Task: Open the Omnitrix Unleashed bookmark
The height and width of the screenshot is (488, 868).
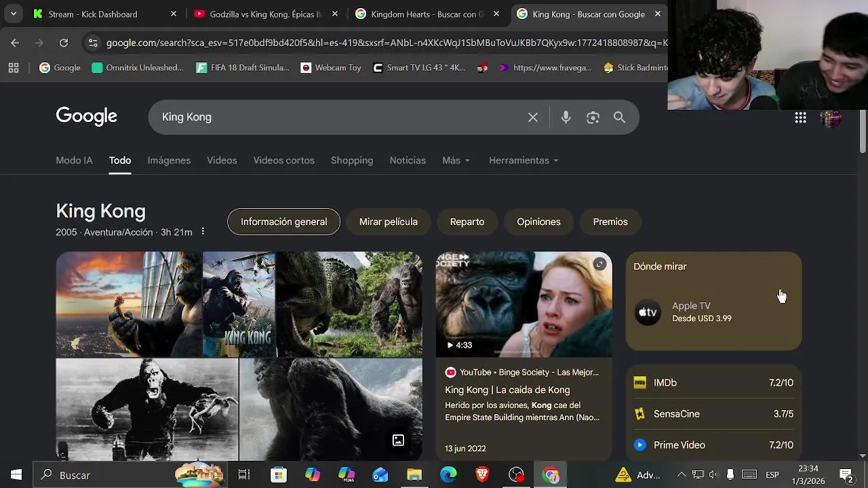Action: pyautogui.click(x=138, y=68)
